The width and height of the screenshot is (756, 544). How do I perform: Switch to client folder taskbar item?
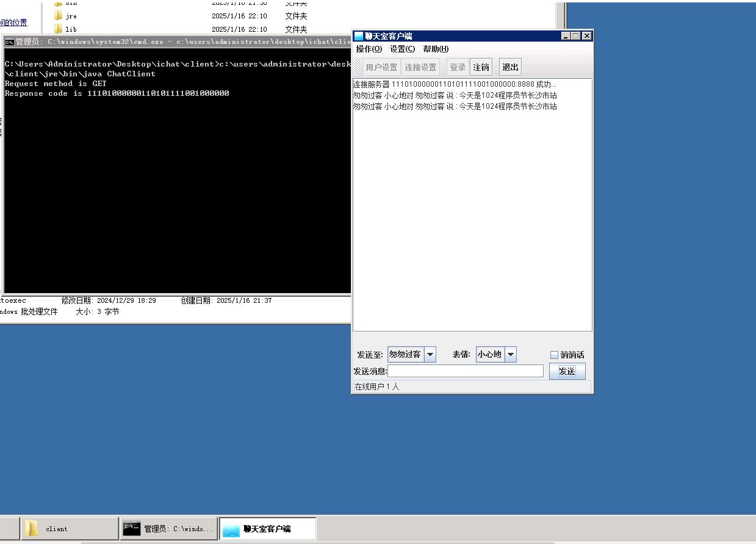(70, 529)
